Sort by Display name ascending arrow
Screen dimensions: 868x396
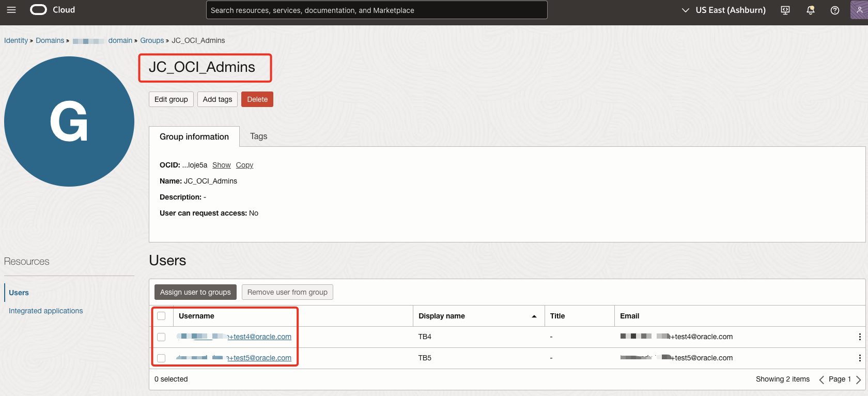tap(534, 316)
